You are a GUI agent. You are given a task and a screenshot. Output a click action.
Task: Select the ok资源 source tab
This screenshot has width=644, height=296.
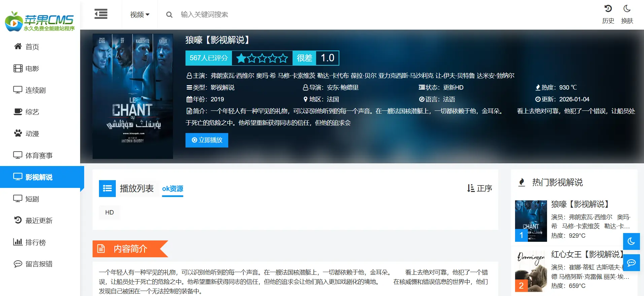[x=173, y=189]
